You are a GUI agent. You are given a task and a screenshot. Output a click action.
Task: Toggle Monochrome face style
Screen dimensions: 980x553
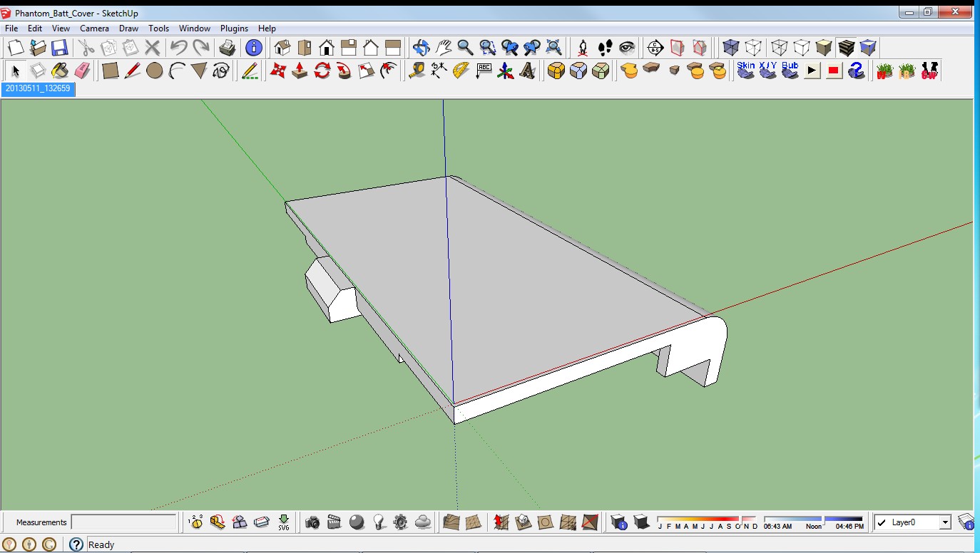868,48
